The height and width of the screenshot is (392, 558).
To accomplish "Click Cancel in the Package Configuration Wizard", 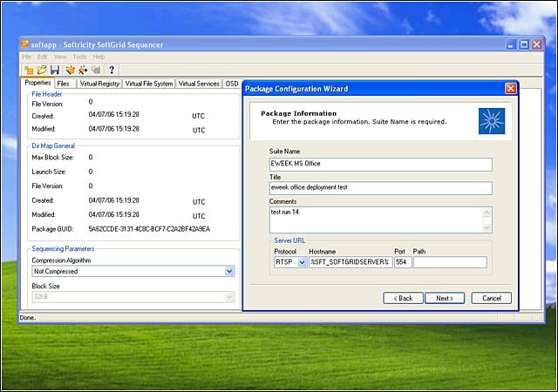I will click(x=492, y=298).
